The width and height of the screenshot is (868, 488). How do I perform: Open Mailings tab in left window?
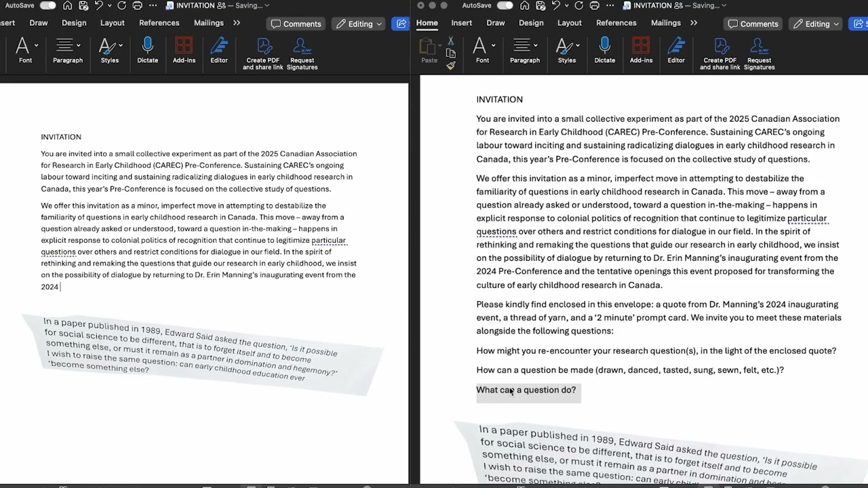point(209,23)
